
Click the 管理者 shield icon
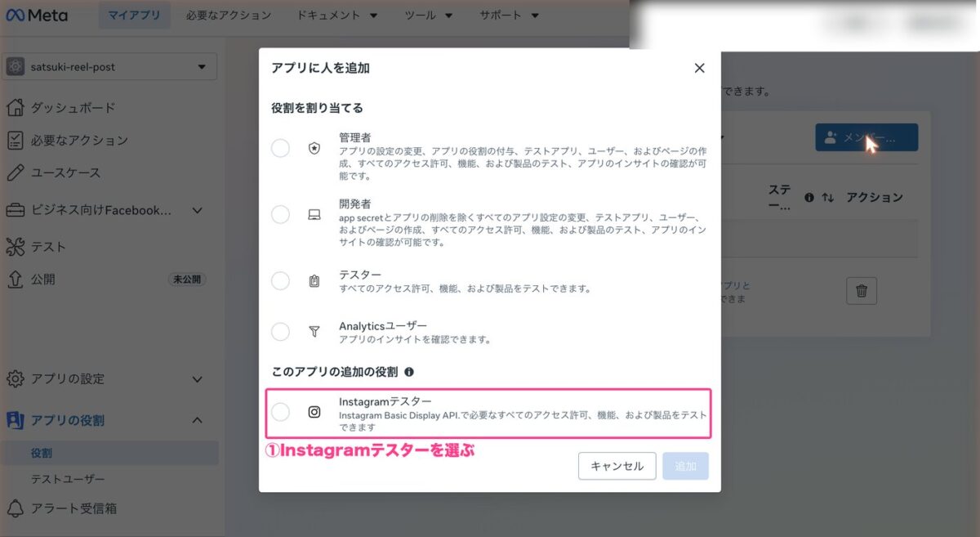pos(314,149)
